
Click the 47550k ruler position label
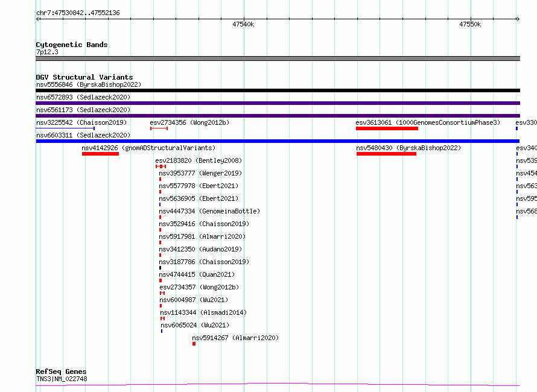pos(470,24)
